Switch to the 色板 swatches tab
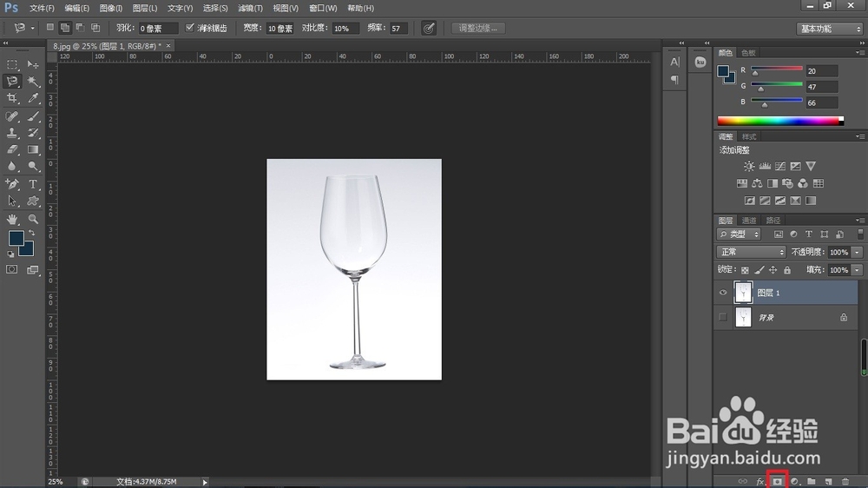Screen dimensions: 868x488 [748, 53]
